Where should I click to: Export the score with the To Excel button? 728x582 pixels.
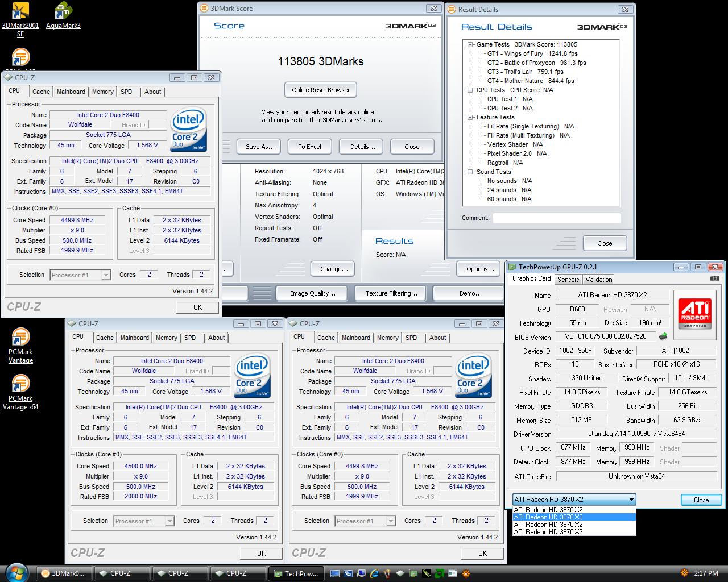coord(309,147)
